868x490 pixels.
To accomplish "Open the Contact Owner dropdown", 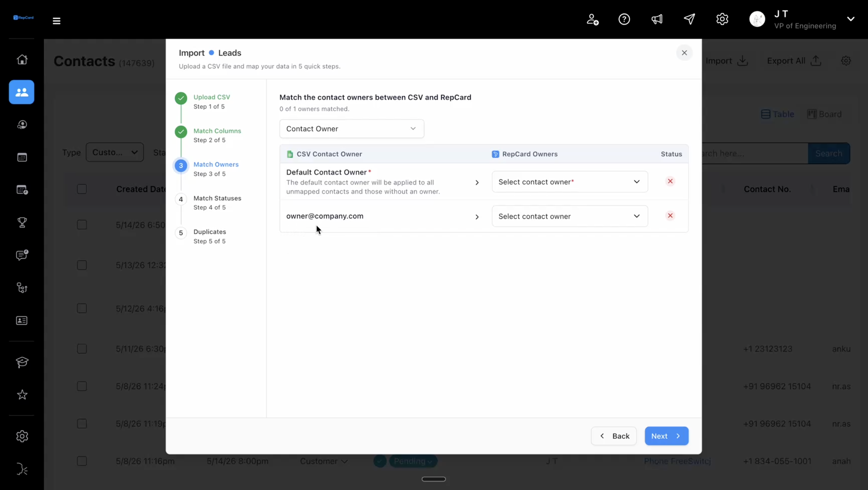I will pos(351,129).
